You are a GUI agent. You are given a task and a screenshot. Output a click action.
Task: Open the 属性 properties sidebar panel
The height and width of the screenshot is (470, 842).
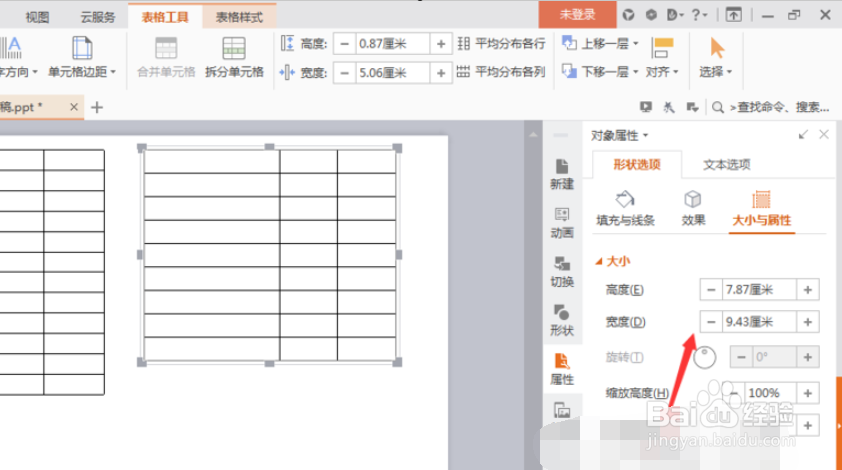point(562,369)
